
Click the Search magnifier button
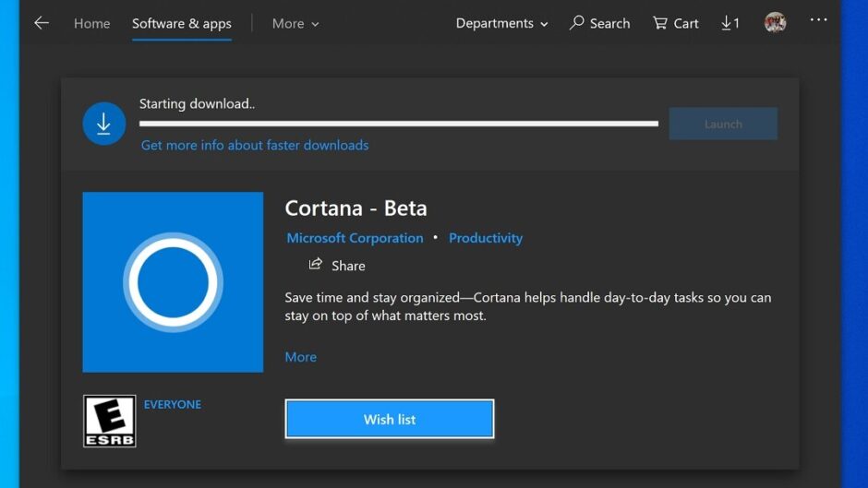click(599, 23)
